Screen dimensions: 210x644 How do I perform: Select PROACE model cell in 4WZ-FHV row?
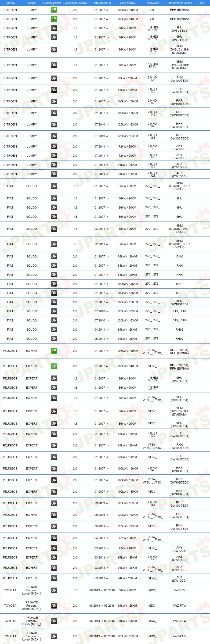32,636
